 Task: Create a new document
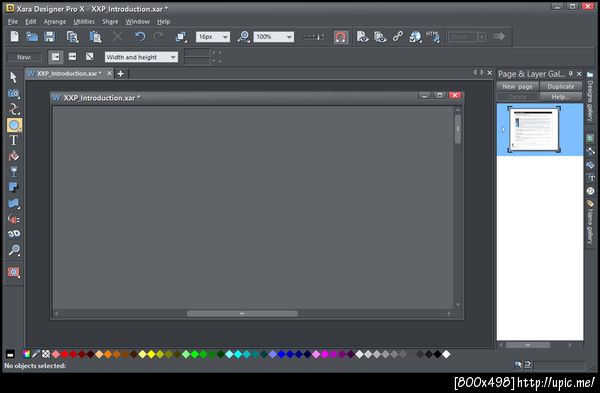(x=14, y=37)
